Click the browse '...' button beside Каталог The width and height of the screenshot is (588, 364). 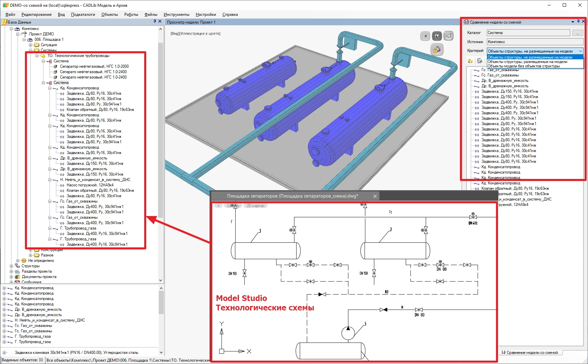tap(578, 33)
